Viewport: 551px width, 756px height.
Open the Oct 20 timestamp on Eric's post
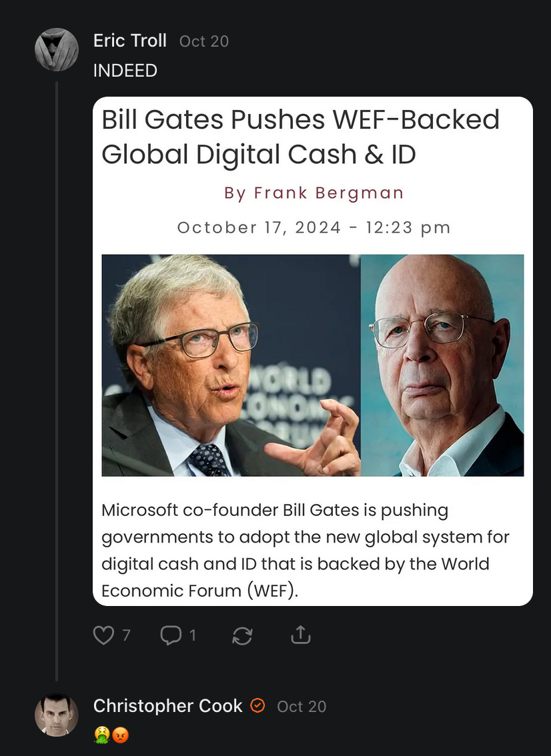(204, 41)
